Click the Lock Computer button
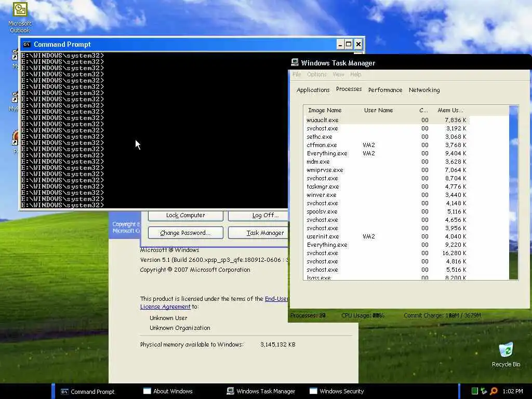Image resolution: width=532 pixels, height=399 pixels. click(x=185, y=216)
